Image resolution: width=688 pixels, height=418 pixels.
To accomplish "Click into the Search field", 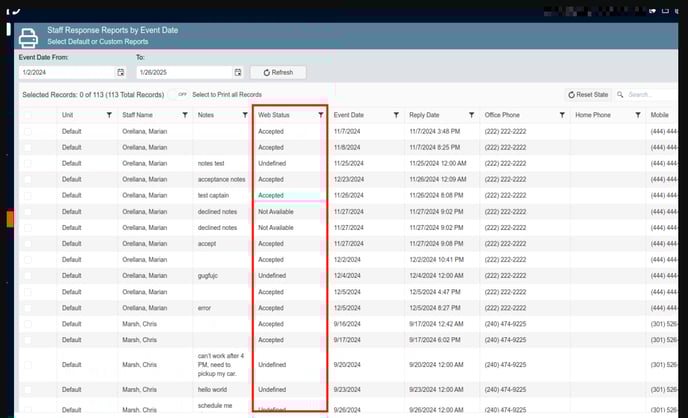I will coord(650,95).
